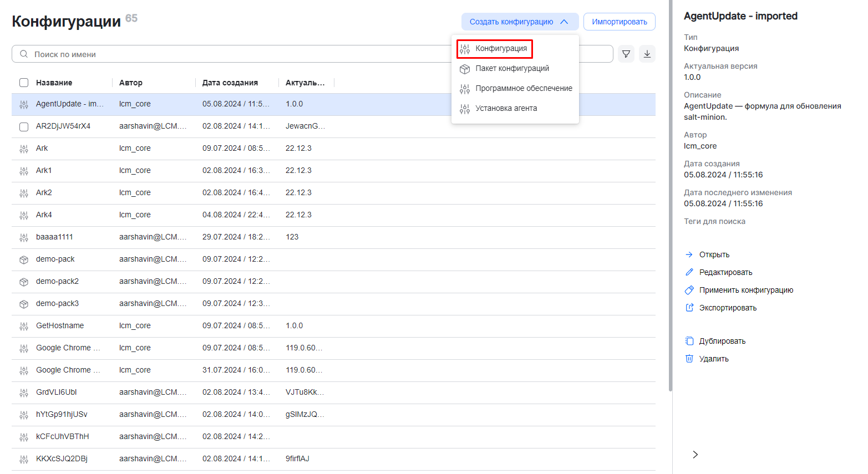Viewport: 868px width, 474px height.
Task: Toggle the AgentUpdate row selection icon
Action: pos(24,104)
